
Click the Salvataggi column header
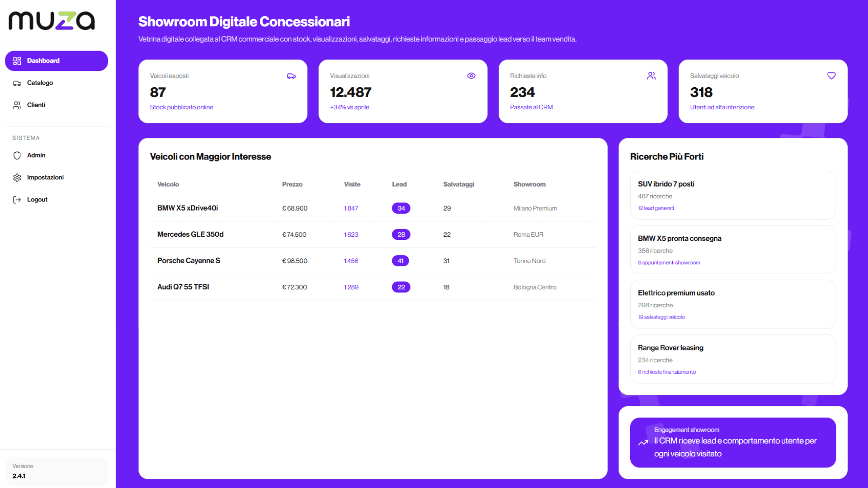pyautogui.click(x=458, y=184)
